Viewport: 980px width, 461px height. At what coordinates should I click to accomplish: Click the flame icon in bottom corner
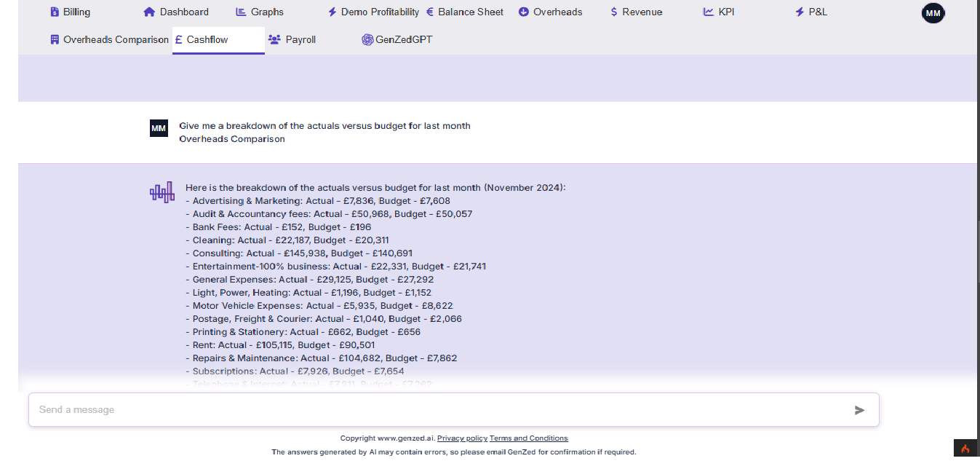pos(965,449)
